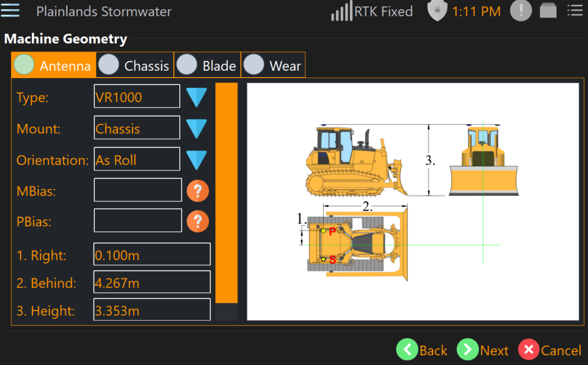Image resolution: width=588 pixels, height=365 pixels.
Task: Show help for PBias field
Action: 198,221
